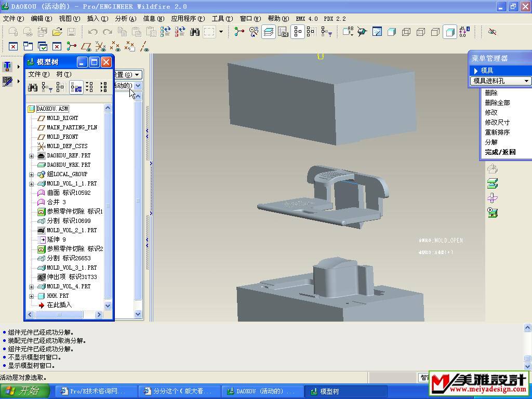Open the EMX 4.0 menu
This screenshot has width=532, height=399.
coord(307,19)
